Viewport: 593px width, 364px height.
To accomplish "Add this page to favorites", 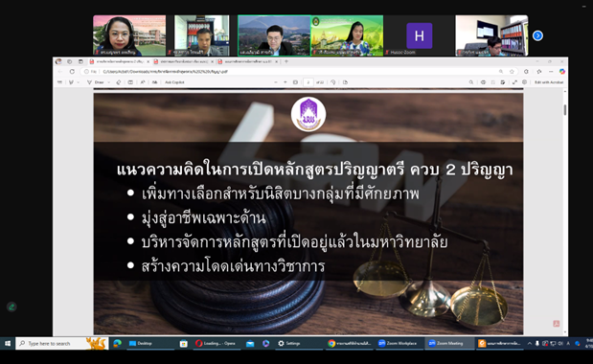I will tap(512, 72).
